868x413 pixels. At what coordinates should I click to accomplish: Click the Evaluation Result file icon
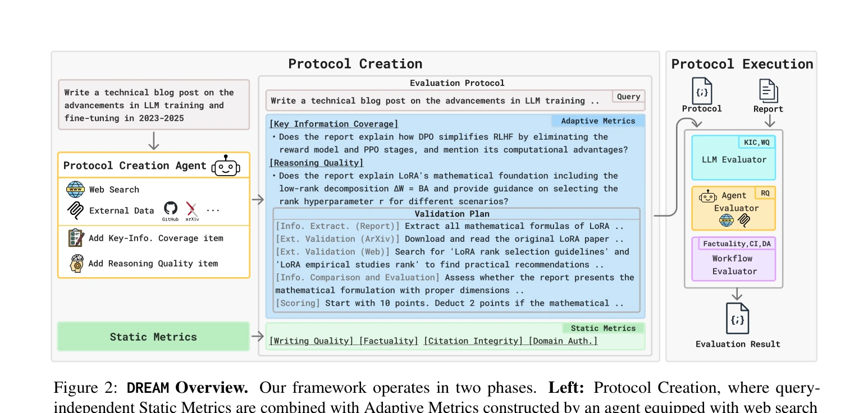(737, 318)
